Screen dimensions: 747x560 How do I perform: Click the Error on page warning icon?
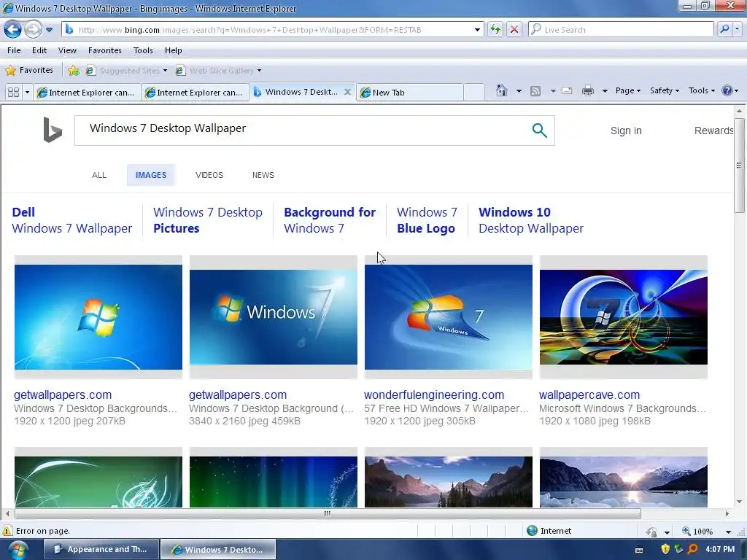coord(7,531)
